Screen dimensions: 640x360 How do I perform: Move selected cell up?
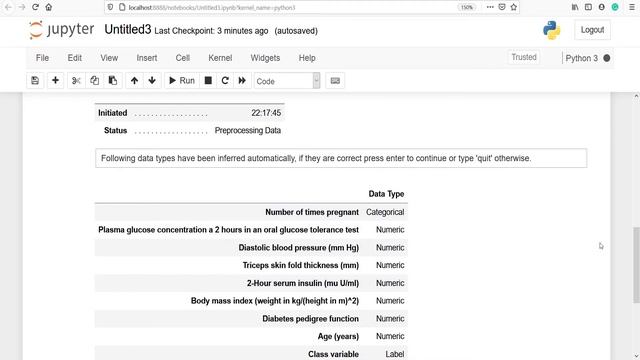coord(134,81)
